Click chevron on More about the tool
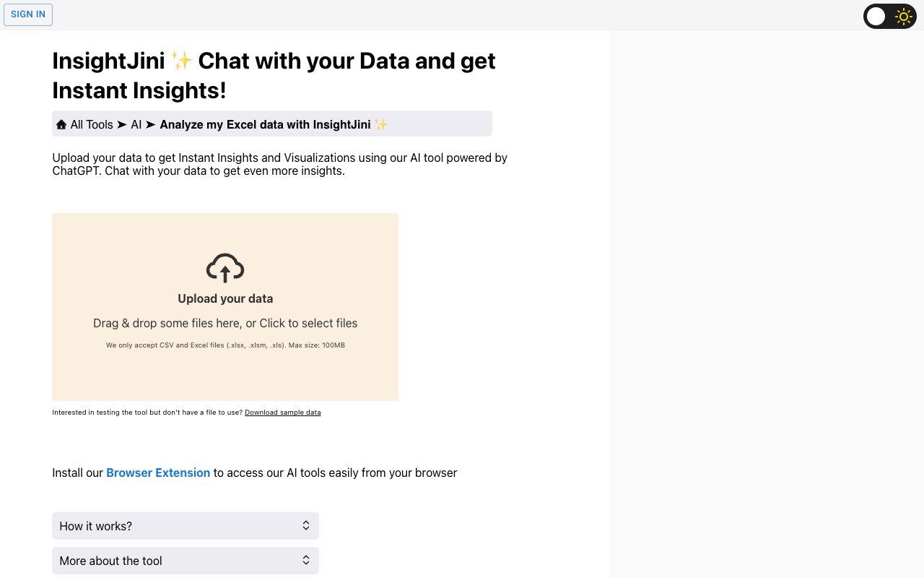This screenshot has width=924, height=578. (x=306, y=561)
